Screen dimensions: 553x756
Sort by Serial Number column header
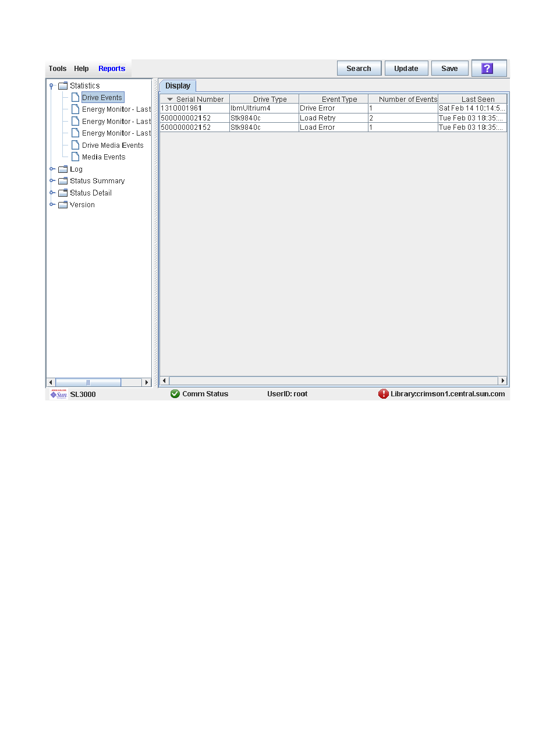pos(195,100)
